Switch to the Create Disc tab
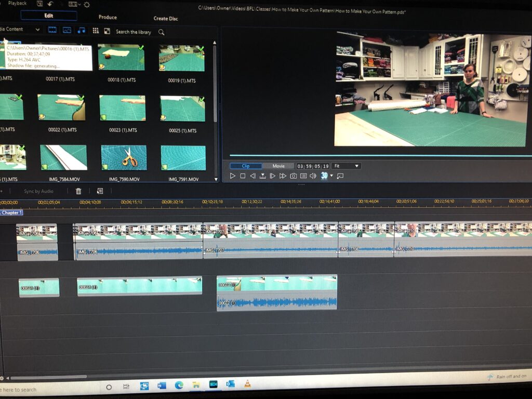The width and height of the screenshot is (532, 399). click(x=165, y=19)
